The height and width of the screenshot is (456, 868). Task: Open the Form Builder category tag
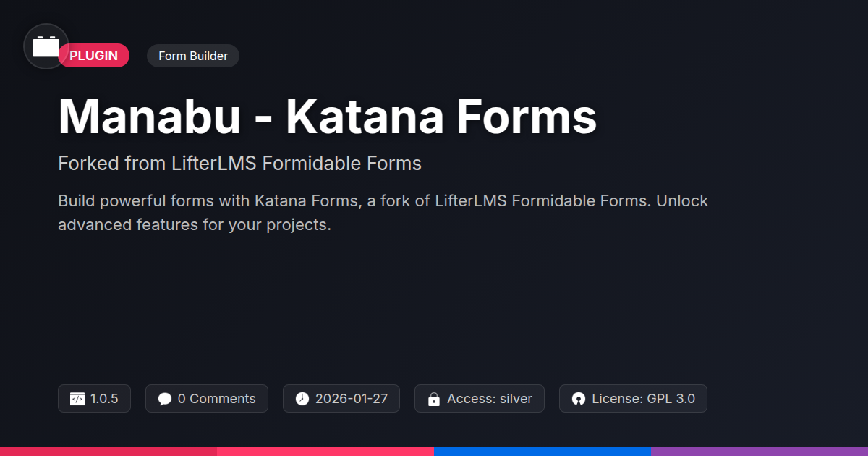coord(193,56)
